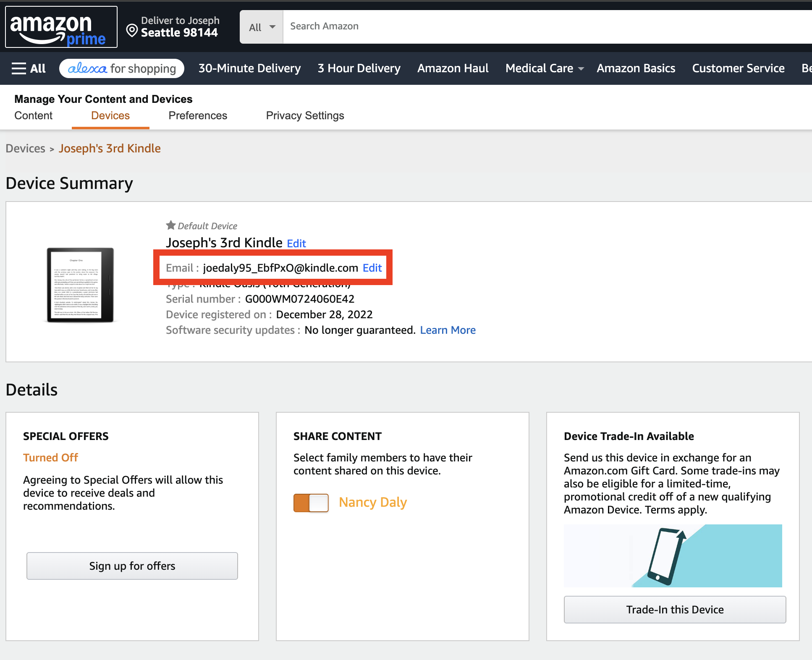Click the trade-in phone illustration

click(673, 555)
